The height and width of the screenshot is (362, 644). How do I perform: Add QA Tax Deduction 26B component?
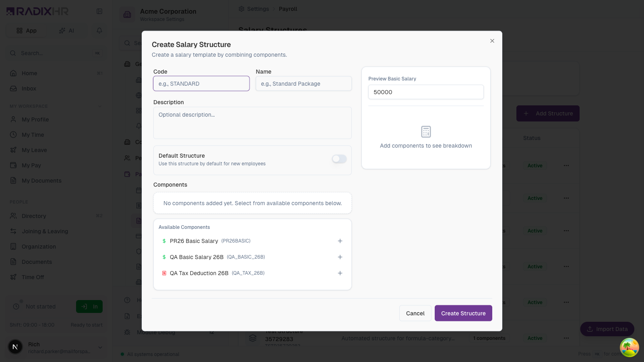pos(340,273)
